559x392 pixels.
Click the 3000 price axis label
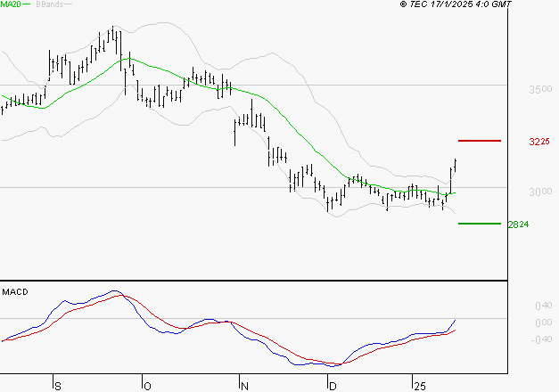coord(540,192)
